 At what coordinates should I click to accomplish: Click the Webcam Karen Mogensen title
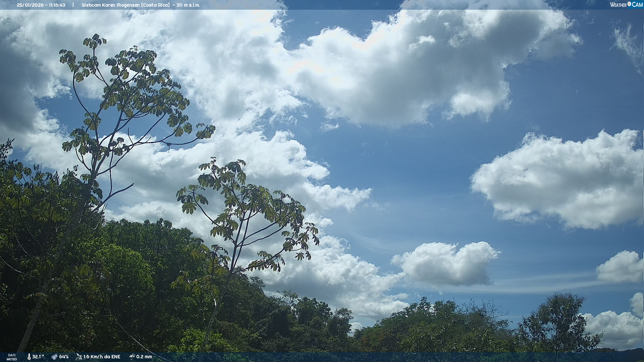coord(111,5)
